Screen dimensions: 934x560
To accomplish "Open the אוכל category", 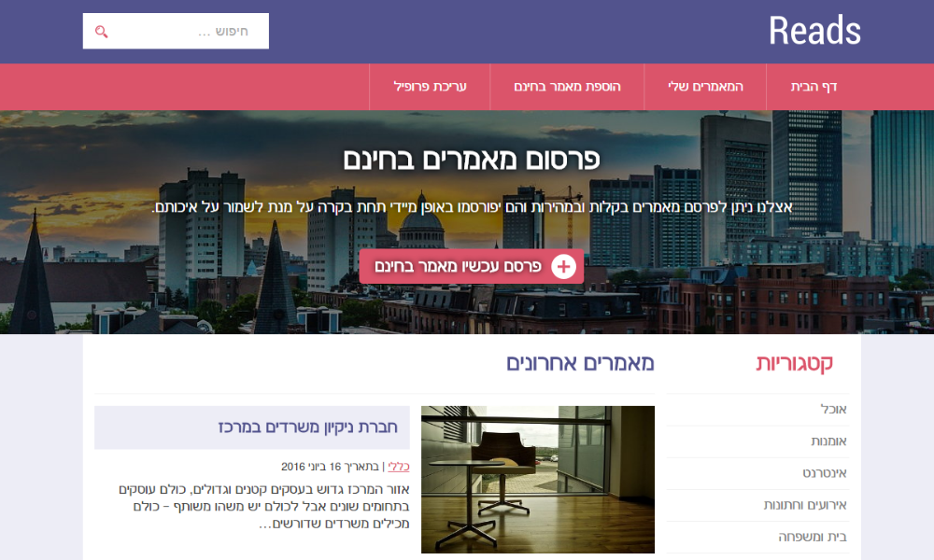I will coord(833,410).
